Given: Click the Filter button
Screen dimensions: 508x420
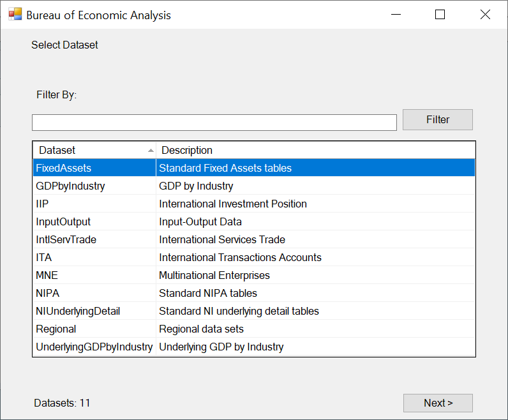Looking at the screenshot, I should (x=438, y=119).
